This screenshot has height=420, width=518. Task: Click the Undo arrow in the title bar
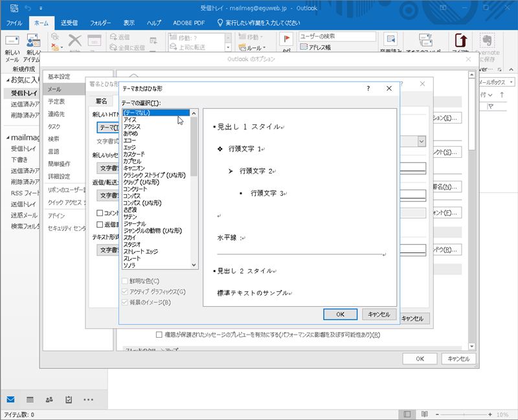tap(28, 7)
